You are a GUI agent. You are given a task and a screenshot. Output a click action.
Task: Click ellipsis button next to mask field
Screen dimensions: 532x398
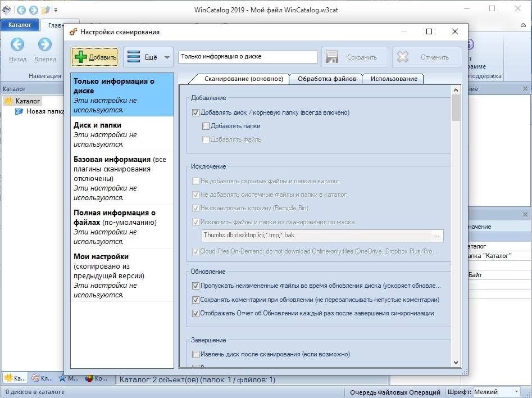point(436,236)
